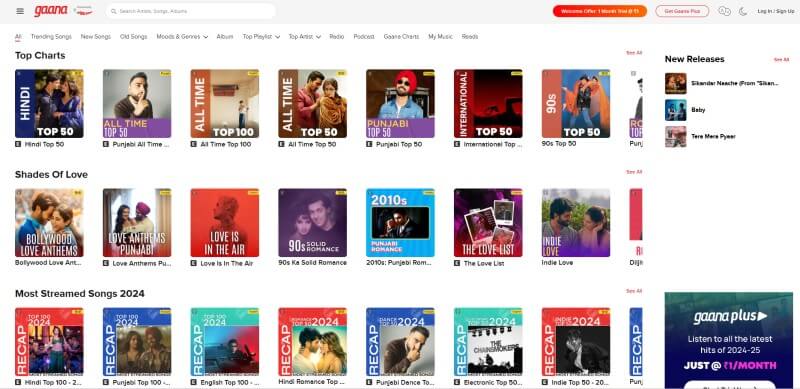Click the Punjabi Top 50 title text
The image size is (800, 389).
(399, 144)
